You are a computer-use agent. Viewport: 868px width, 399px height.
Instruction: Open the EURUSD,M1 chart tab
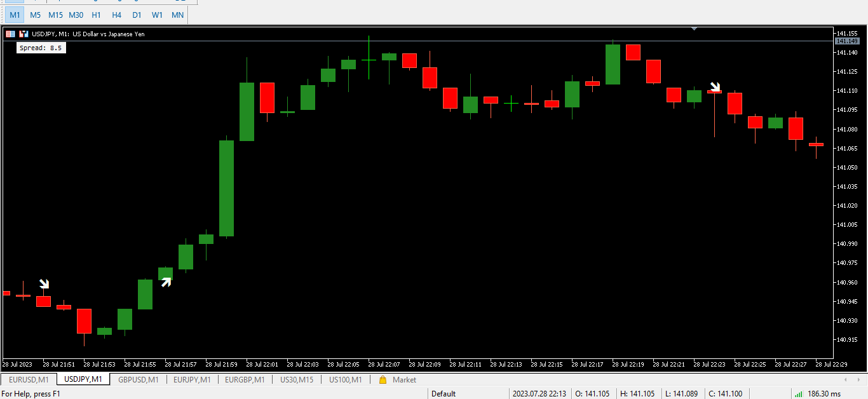(x=27, y=379)
